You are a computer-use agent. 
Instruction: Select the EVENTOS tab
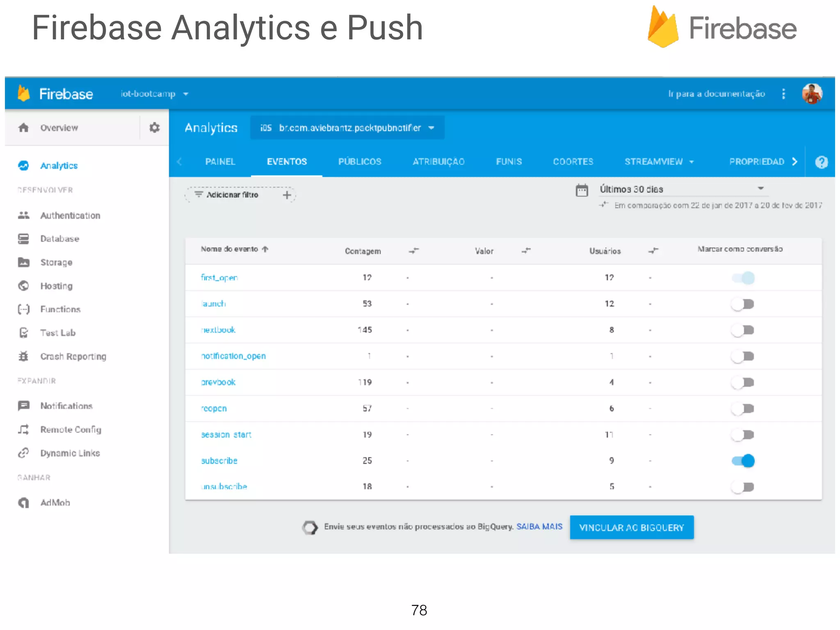(287, 162)
